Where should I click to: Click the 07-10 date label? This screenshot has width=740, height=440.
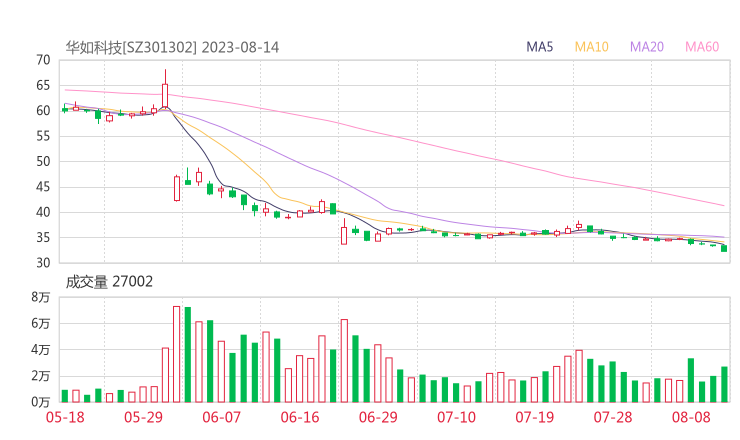456,417
